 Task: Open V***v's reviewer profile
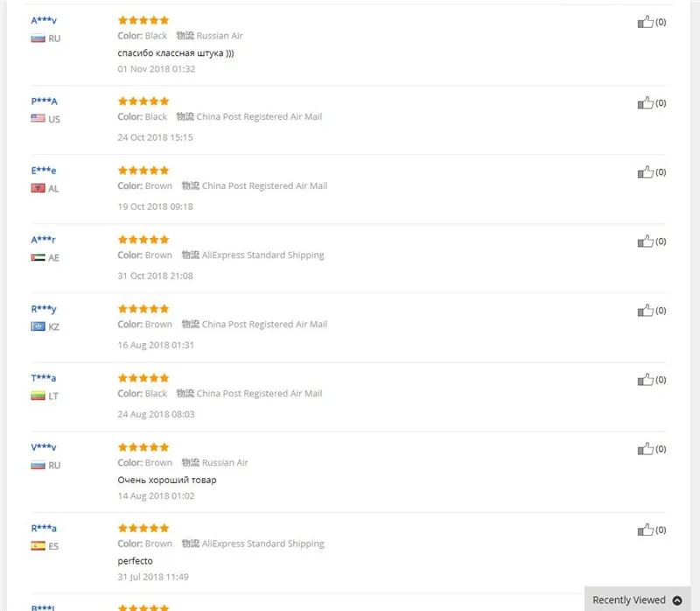(44, 447)
